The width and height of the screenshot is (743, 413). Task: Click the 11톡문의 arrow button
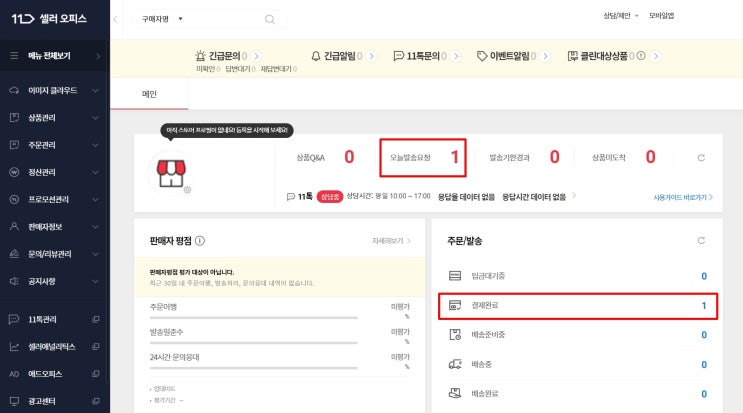coord(456,56)
